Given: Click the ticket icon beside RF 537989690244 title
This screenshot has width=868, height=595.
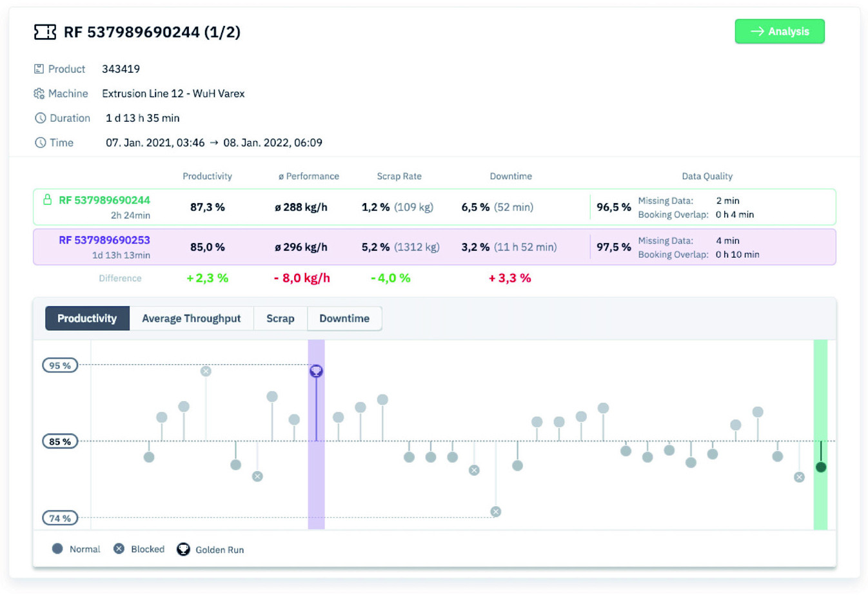Looking at the screenshot, I should tap(44, 32).
